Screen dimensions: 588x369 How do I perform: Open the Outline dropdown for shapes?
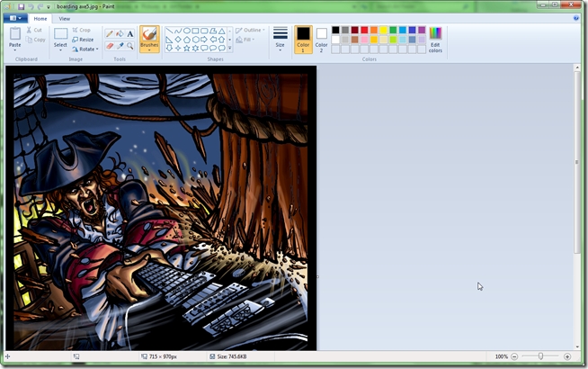point(250,30)
